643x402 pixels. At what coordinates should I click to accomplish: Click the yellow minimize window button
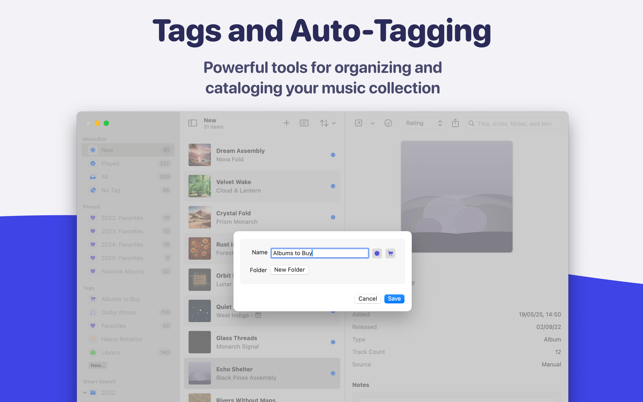point(98,123)
